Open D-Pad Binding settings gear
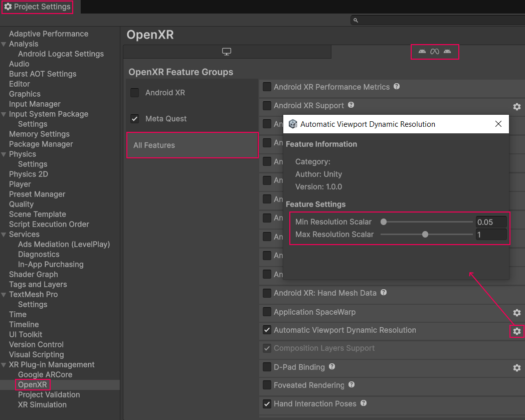Viewport: 525px width, 420px height. tap(516, 367)
